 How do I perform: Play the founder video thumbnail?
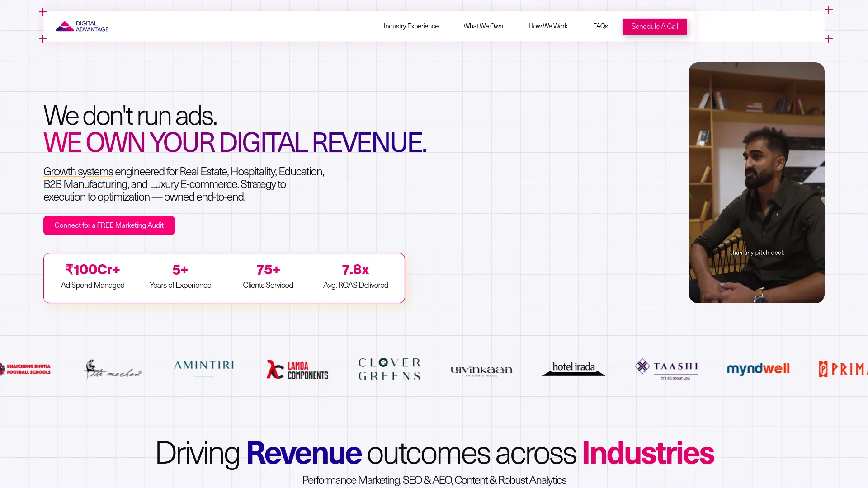pos(757,183)
